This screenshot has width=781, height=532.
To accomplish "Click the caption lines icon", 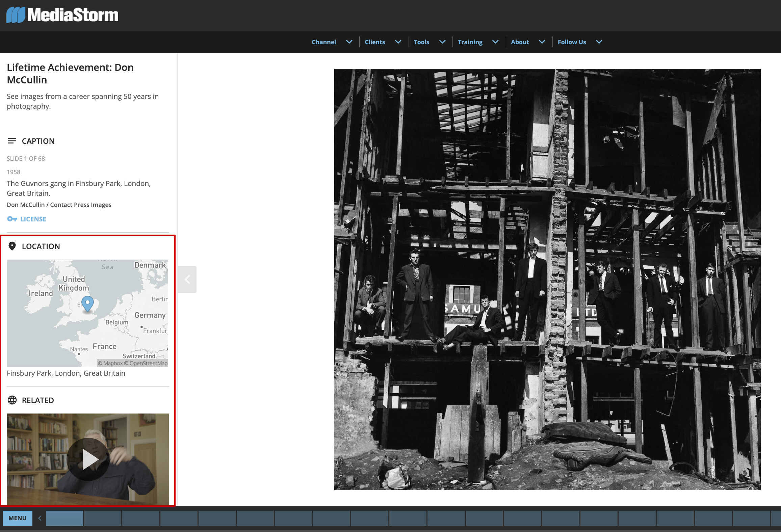I will click(x=12, y=141).
